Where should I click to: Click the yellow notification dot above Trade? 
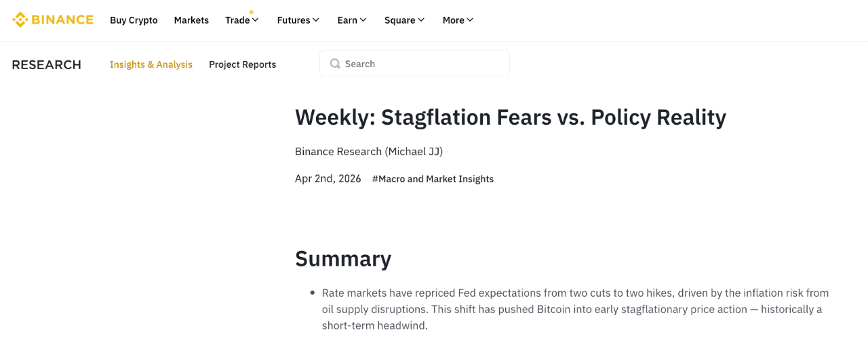[252, 12]
